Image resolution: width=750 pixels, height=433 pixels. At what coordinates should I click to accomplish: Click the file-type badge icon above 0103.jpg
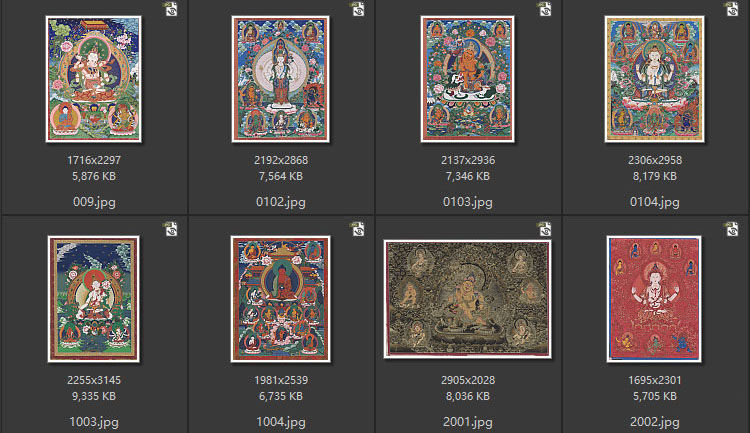pyautogui.click(x=545, y=9)
